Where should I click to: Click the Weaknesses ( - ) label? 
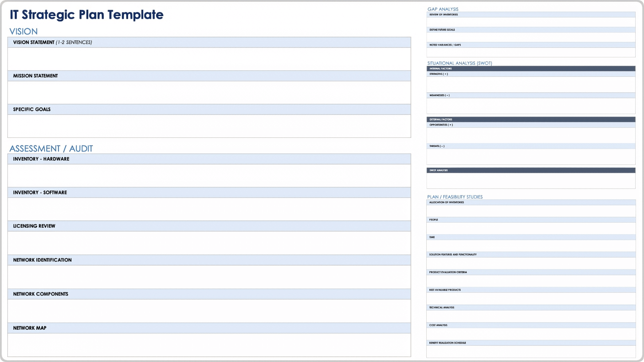pyautogui.click(x=439, y=96)
